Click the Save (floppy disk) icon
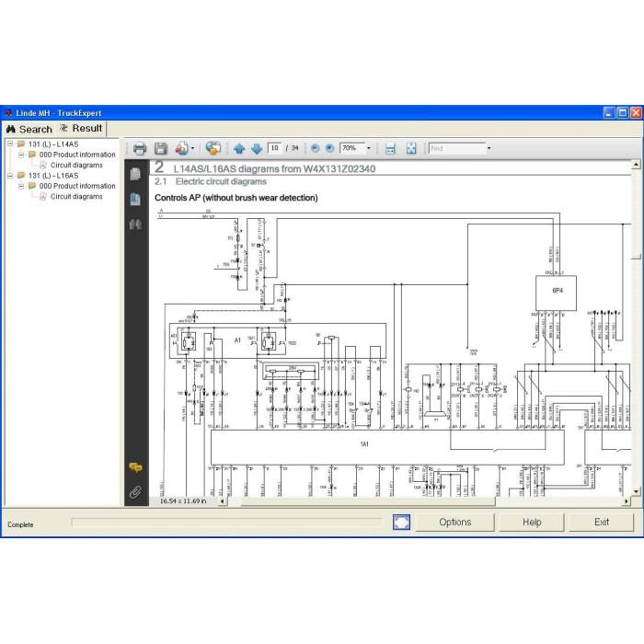The image size is (644, 644). (x=161, y=148)
